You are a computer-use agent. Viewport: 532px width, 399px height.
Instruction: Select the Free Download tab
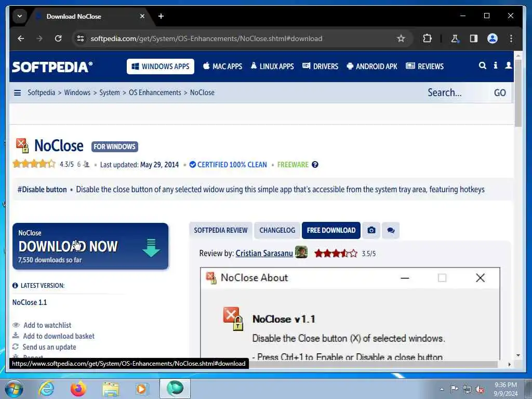tap(331, 230)
